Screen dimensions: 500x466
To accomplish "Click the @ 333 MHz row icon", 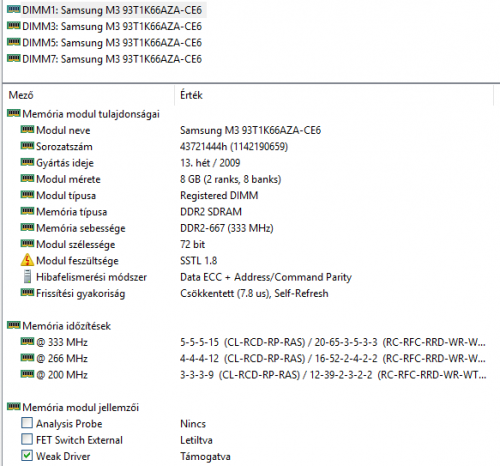I will coord(27,341).
